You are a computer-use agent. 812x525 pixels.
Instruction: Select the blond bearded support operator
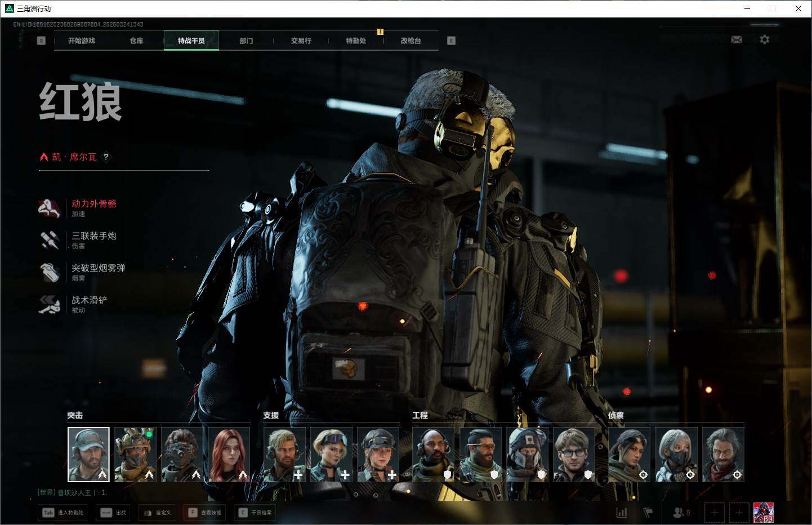(x=284, y=455)
